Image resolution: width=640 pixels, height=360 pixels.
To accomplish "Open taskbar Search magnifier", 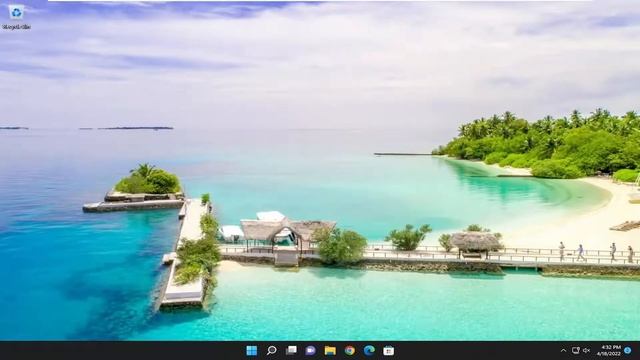I will point(271,351).
